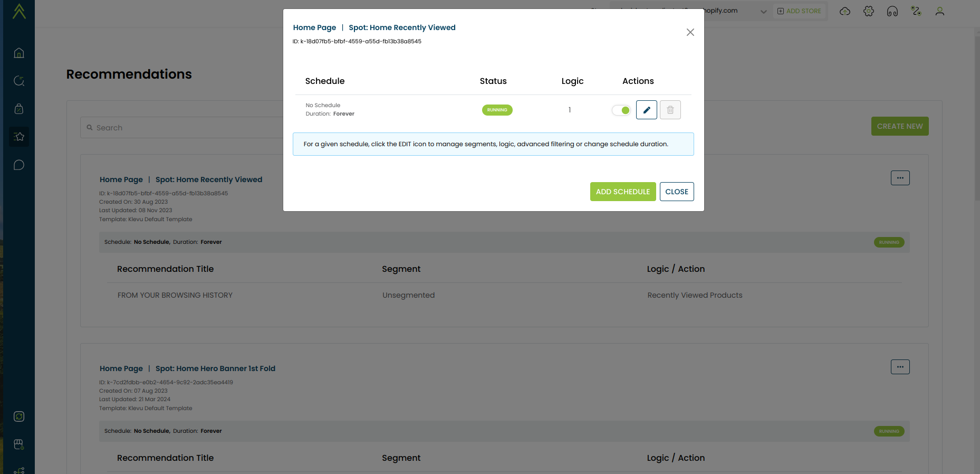This screenshot has height=474, width=980.
Task: Select the Recommendations star sidebar icon
Action: (x=19, y=137)
